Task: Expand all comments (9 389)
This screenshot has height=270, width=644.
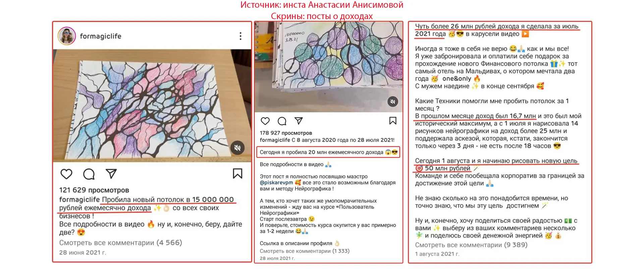Action: click(x=471, y=245)
